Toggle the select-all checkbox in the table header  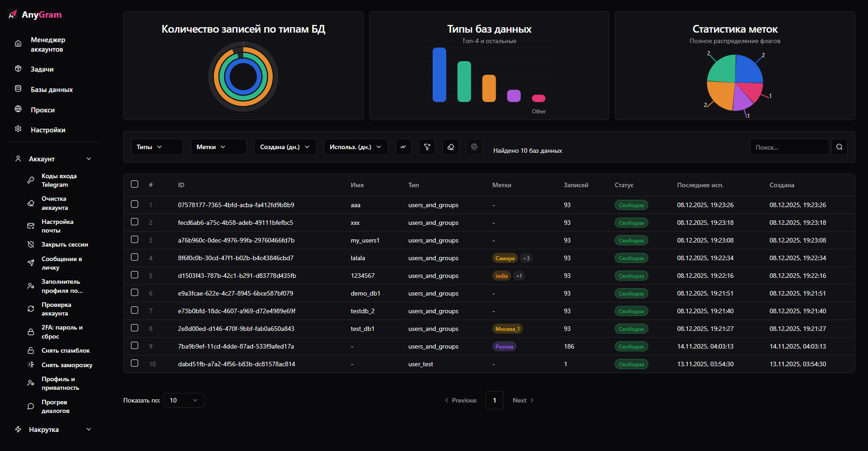pos(135,184)
